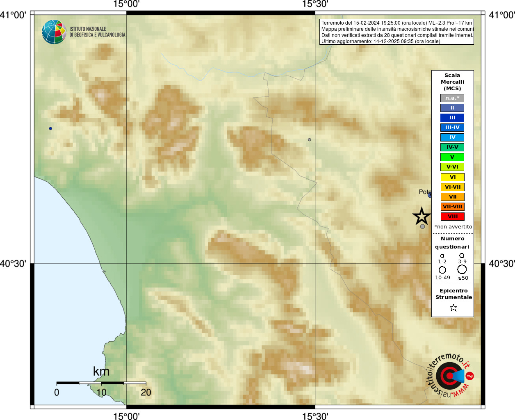
Task: Select the blue III-IV intensity swatch
Action: pyautogui.click(x=452, y=128)
